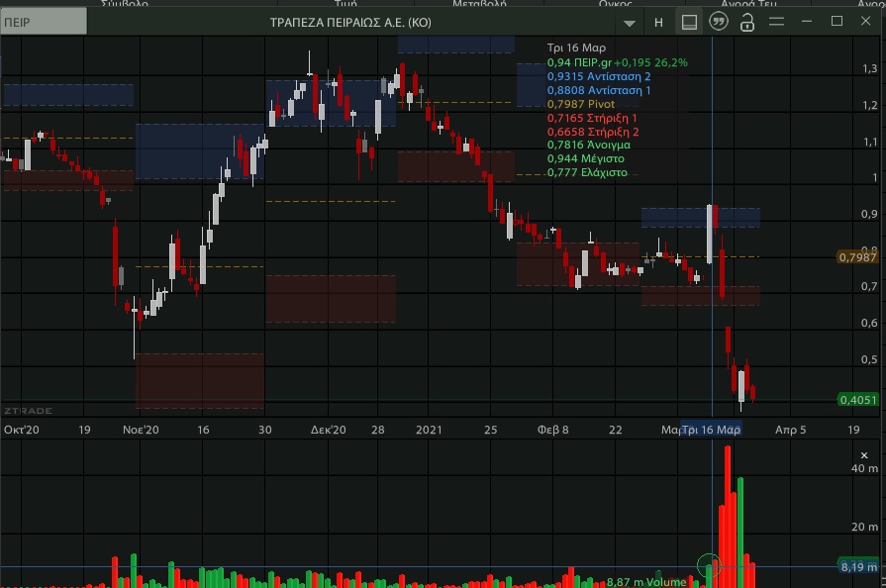886x588 pixels.
Task: Minimize the ΤΡΑΠΕΖΑ ΠΕΙΡΑΙΩΣ chart window
Action: 807,22
